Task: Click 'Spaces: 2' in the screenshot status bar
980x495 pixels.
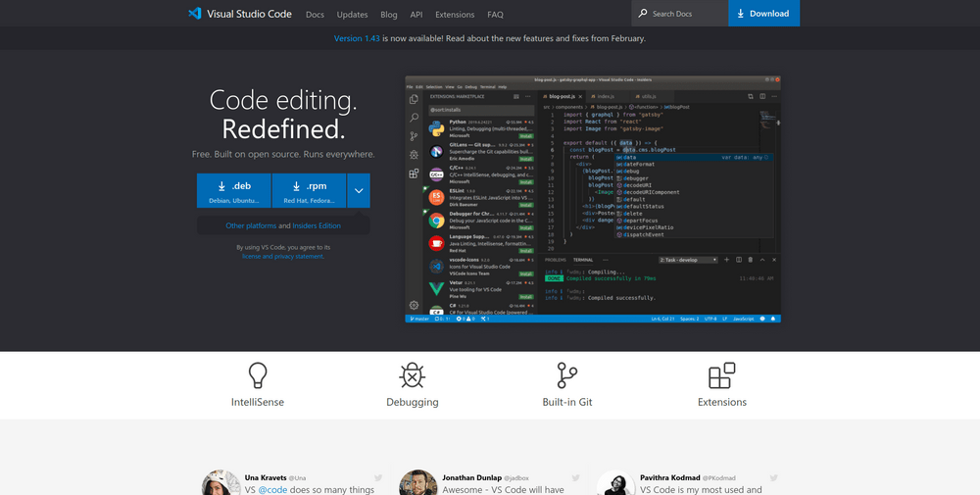Action: [x=689, y=319]
